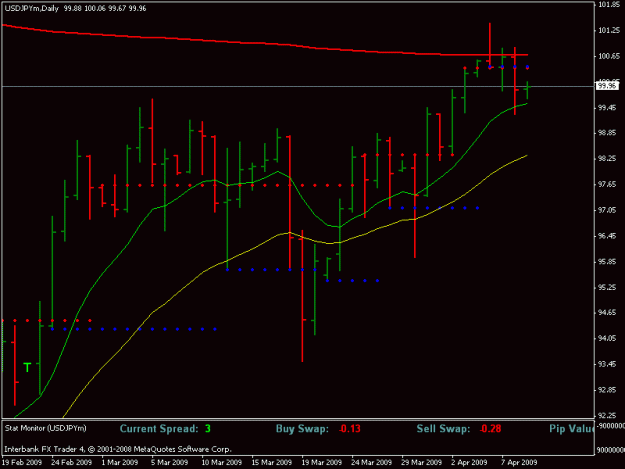The height and width of the screenshot is (469, 625).
Task: Click the 96.45 price axis label
Action: coord(609,236)
